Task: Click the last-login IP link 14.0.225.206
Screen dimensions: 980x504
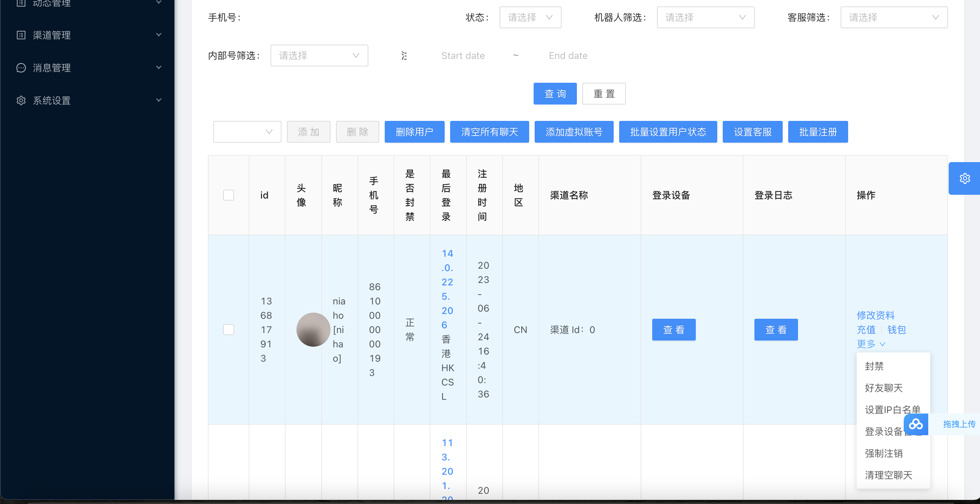Action: 447,289
